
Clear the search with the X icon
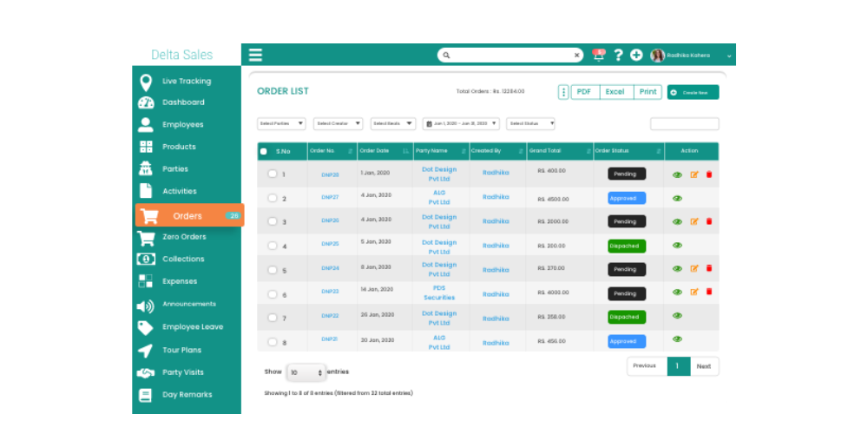[576, 55]
